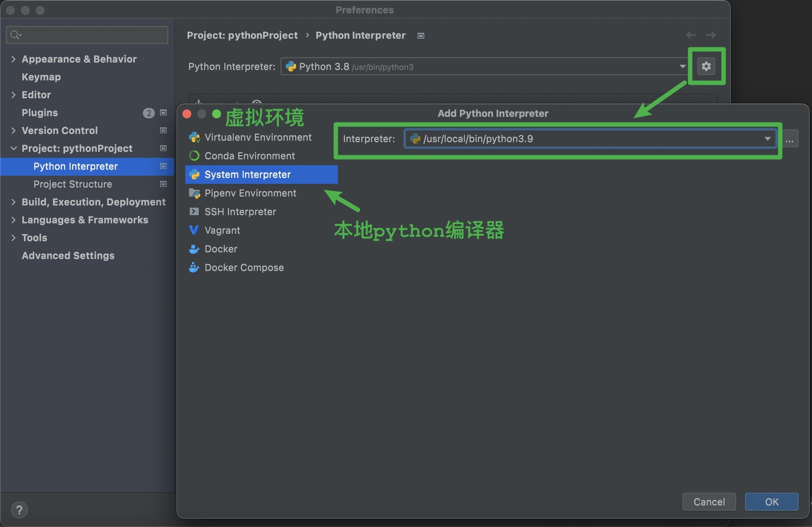Click the back arrow in Preferences header
This screenshot has width=812, height=527.
click(691, 35)
